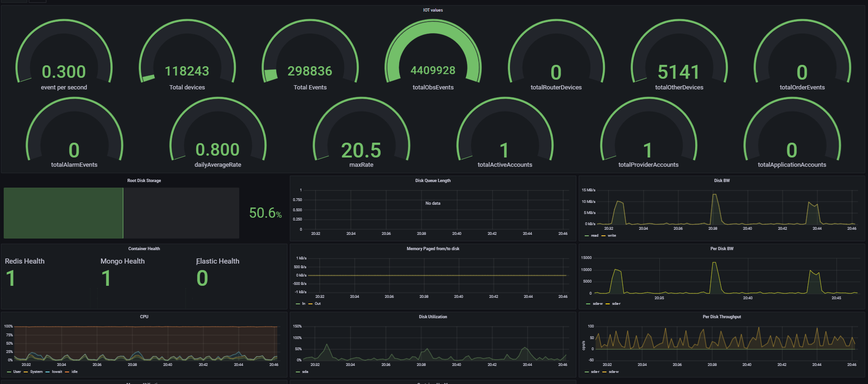Toggle the System series in CPU legend
This screenshot has height=384, width=868.
[x=36, y=372]
